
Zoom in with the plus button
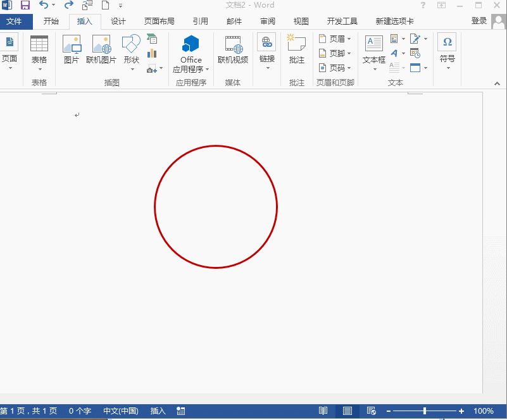coord(461,411)
